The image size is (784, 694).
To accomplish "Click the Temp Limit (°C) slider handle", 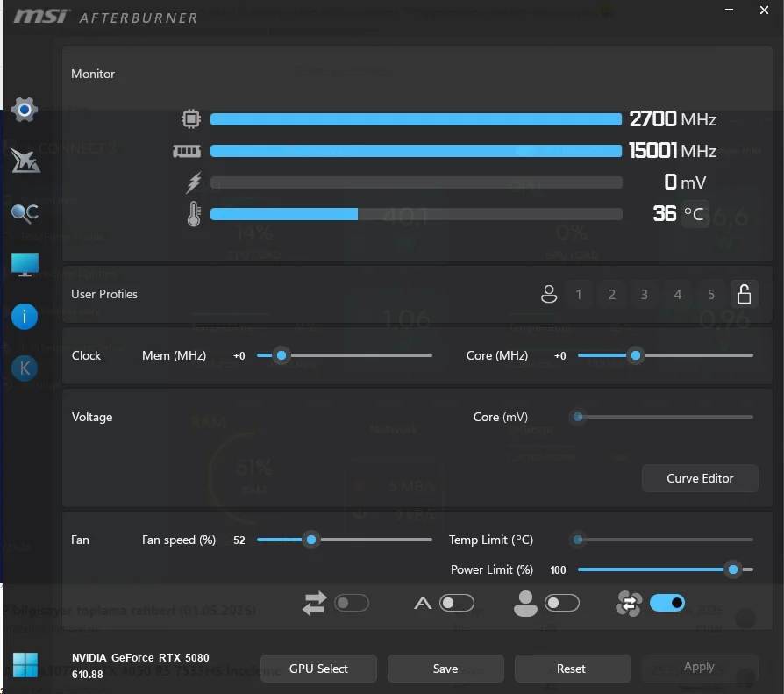I will point(578,540).
